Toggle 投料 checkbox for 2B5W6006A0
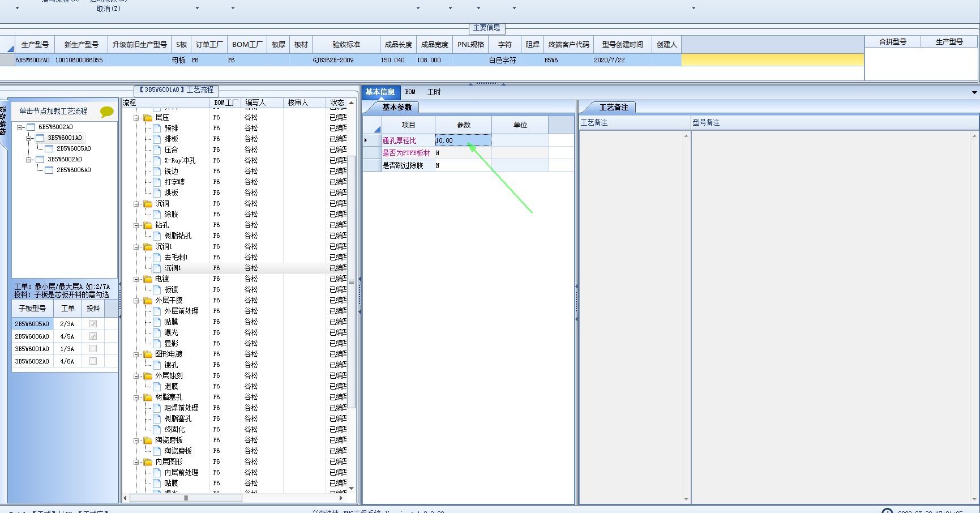980x513 pixels. coord(93,336)
